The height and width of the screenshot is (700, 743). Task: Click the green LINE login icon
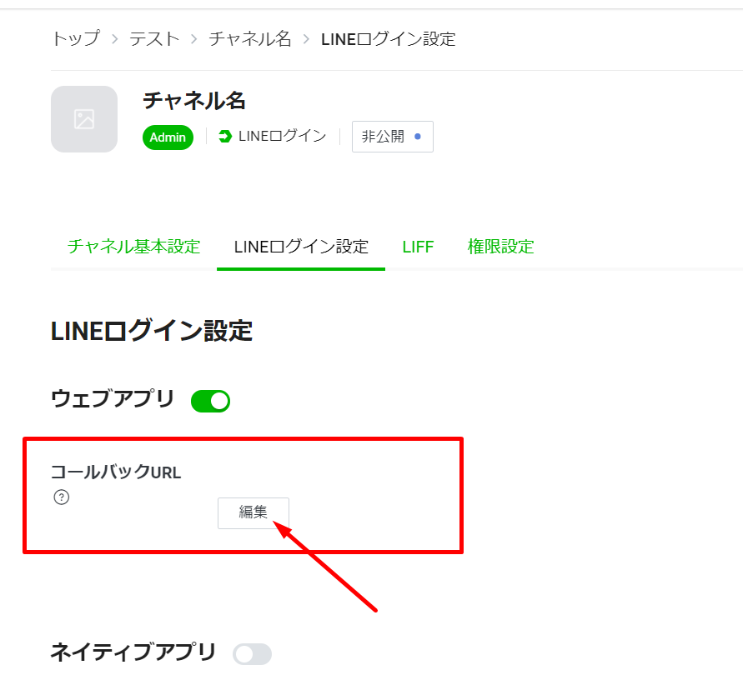point(225,137)
